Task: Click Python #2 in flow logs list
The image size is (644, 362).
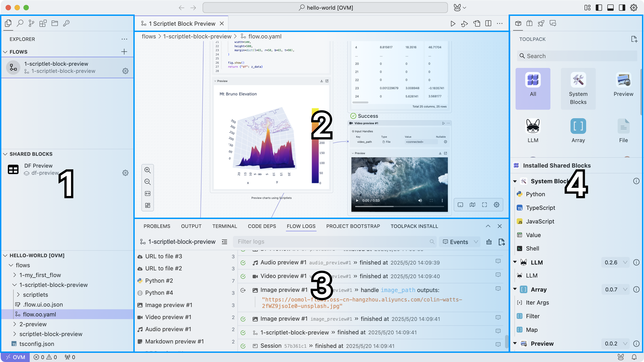Action: (x=159, y=280)
